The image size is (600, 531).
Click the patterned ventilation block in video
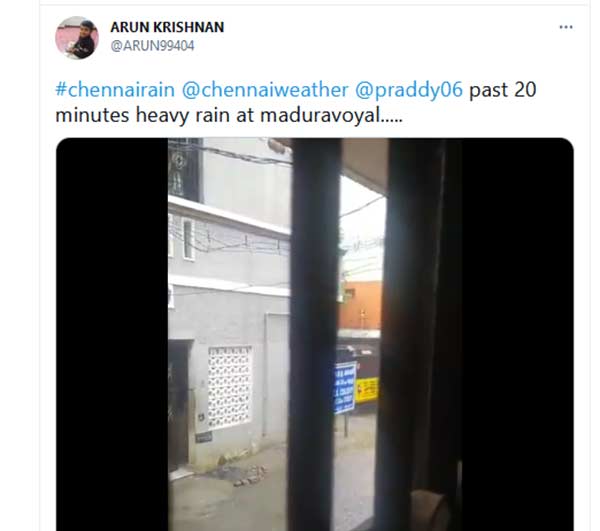click(230, 387)
